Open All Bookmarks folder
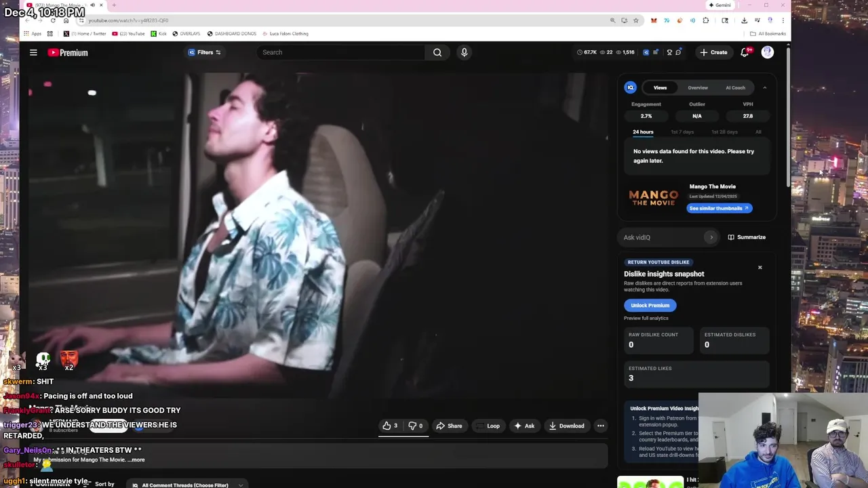Screen dimensions: 868x488 pos(768,33)
